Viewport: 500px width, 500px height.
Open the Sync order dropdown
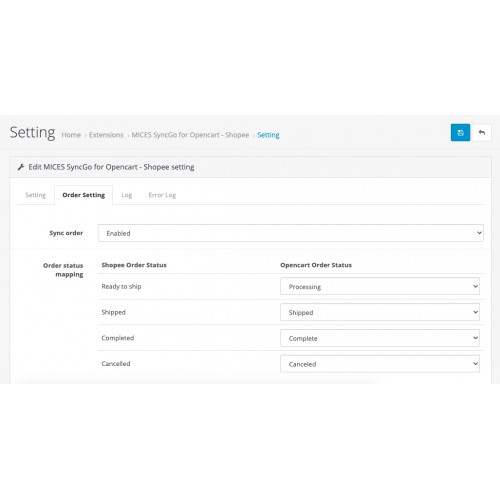coord(291,233)
